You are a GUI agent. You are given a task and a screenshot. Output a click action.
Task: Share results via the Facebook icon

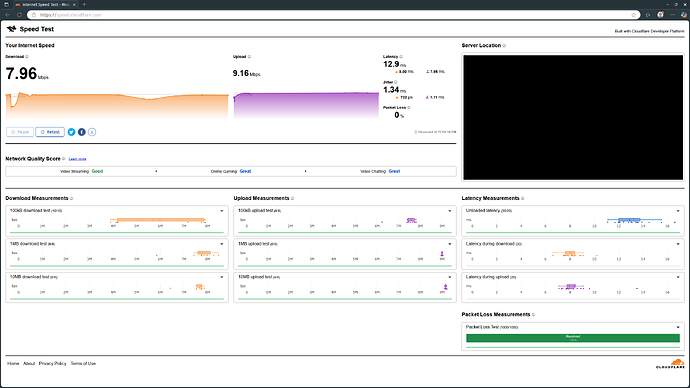click(x=81, y=132)
